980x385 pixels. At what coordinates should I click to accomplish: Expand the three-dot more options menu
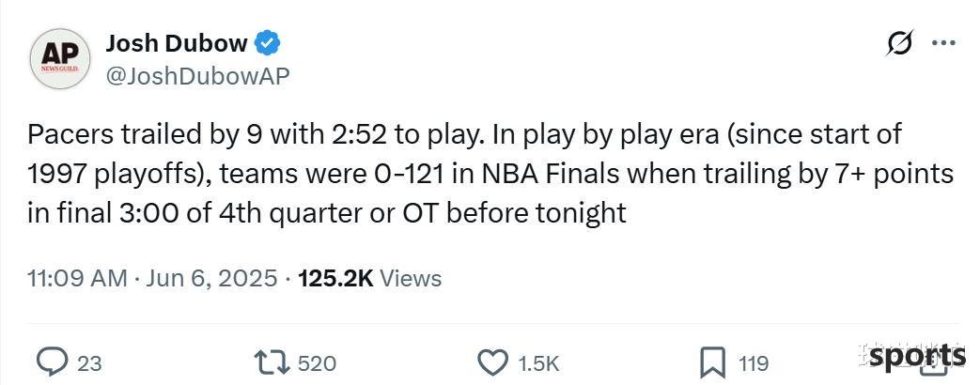tap(943, 43)
